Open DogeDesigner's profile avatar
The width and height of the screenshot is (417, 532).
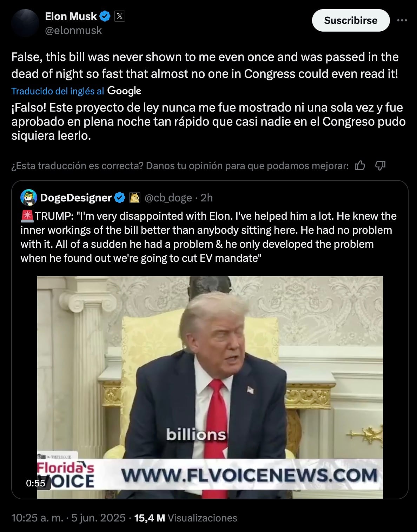point(29,198)
